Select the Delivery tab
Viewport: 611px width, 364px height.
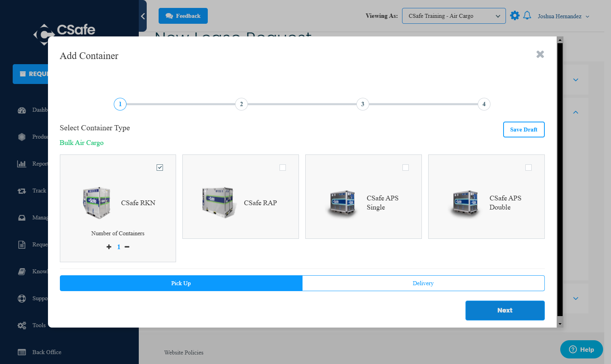(x=423, y=283)
